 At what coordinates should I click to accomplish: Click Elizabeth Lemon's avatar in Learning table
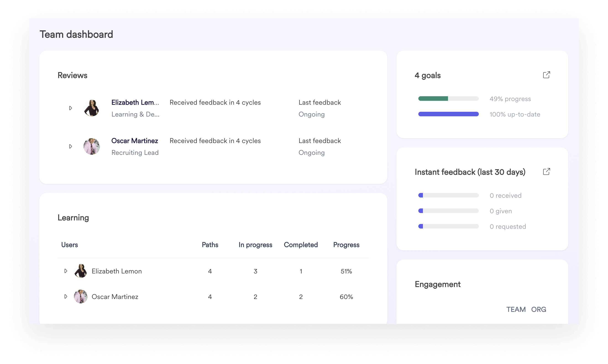click(81, 271)
